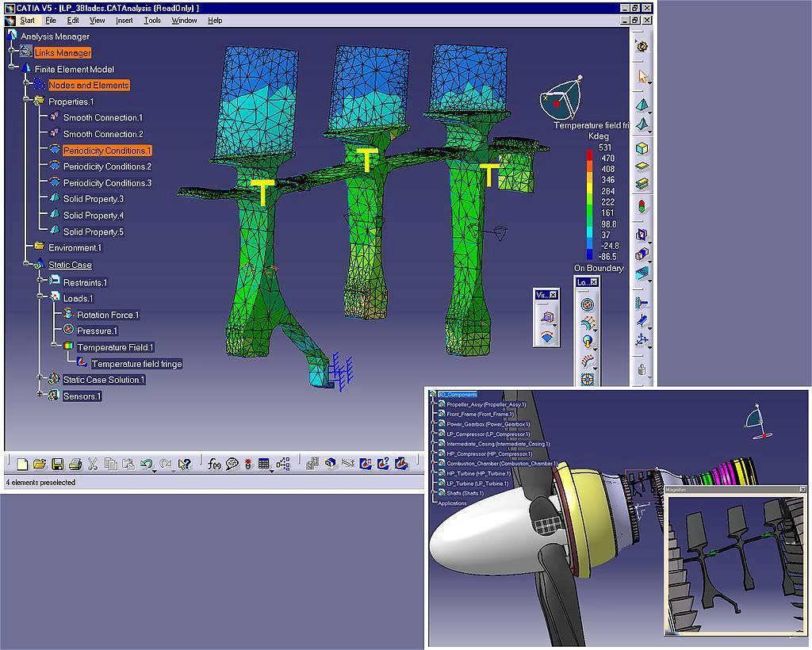Close the Vir... floating toolbar
812x650 pixels.
coord(553,294)
